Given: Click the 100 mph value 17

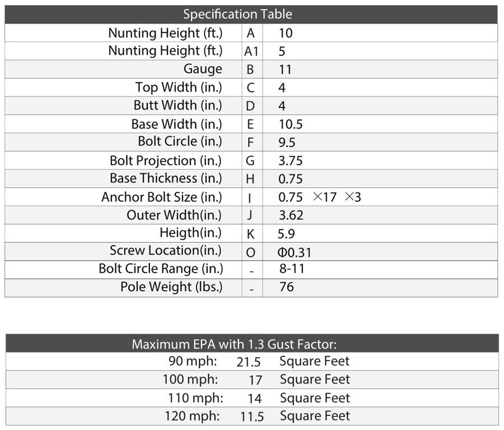Looking at the screenshot, I should [x=255, y=380].
